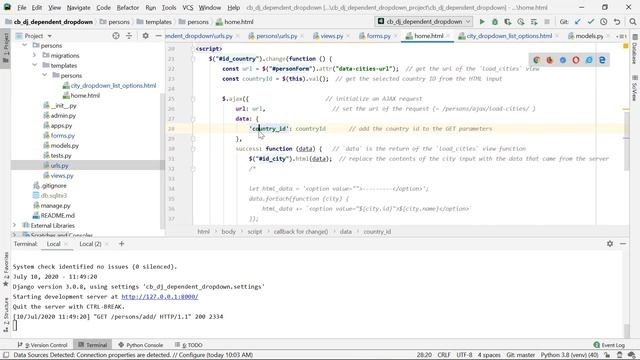Run with coverage icon in toolbar
640x360 pixels.
click(x=508, y=22)
